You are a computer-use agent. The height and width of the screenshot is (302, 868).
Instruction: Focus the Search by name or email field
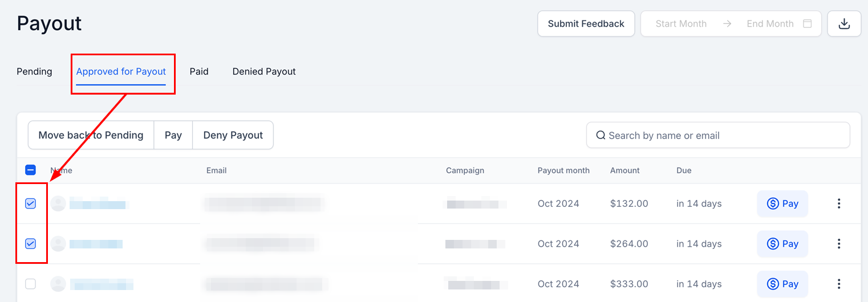coord(719,136)
